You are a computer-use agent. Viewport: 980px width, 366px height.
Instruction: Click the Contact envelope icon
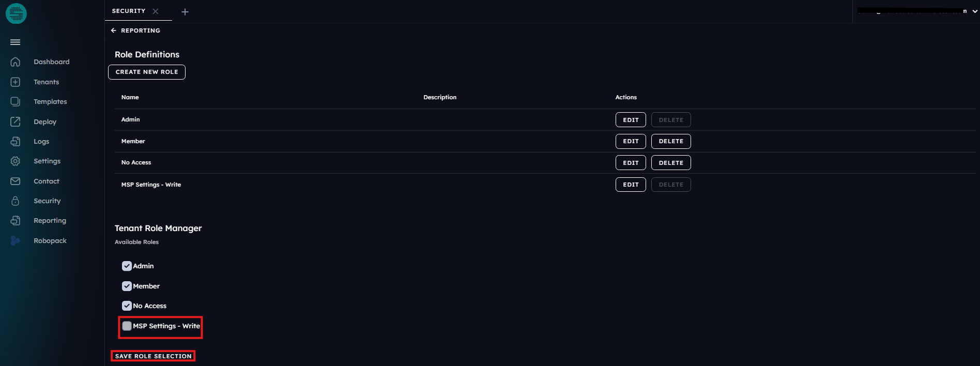pyautogui.click(x=16, y=181)
